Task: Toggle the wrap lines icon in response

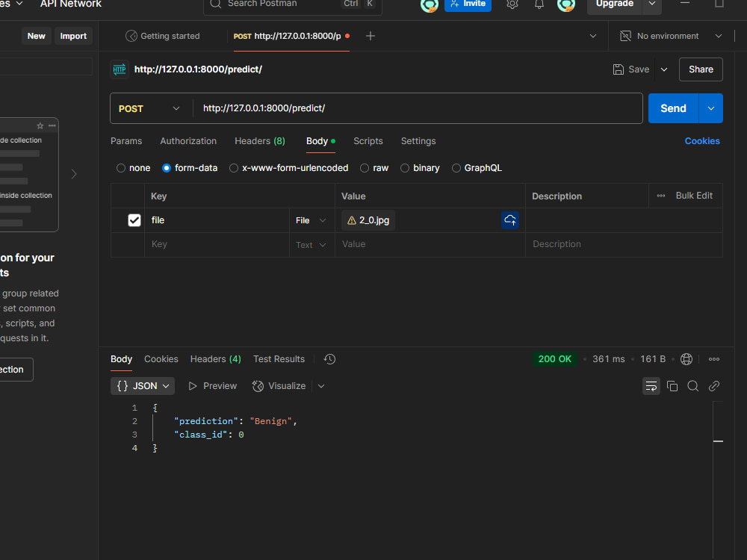Action: pos(651,386)
